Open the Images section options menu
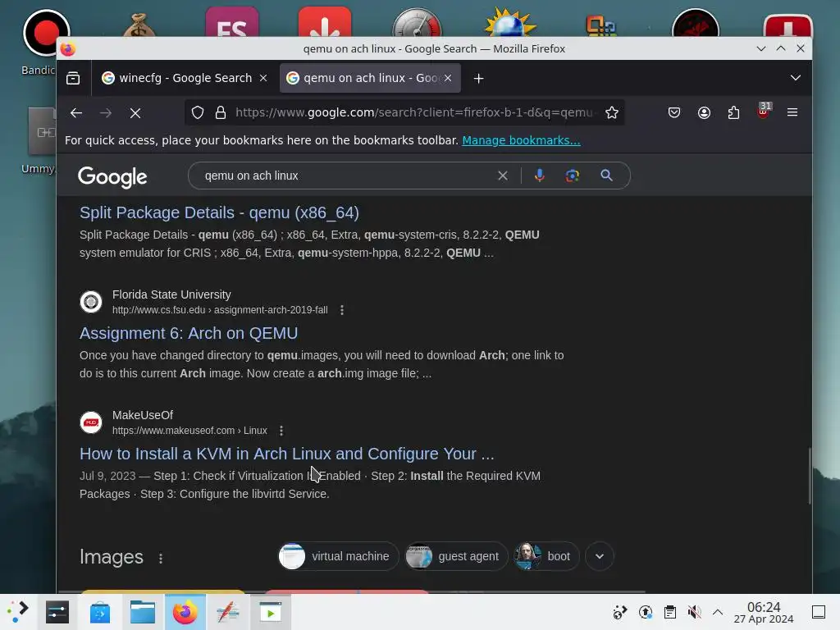Screen dimensions: 840x630 coord(161,558)
